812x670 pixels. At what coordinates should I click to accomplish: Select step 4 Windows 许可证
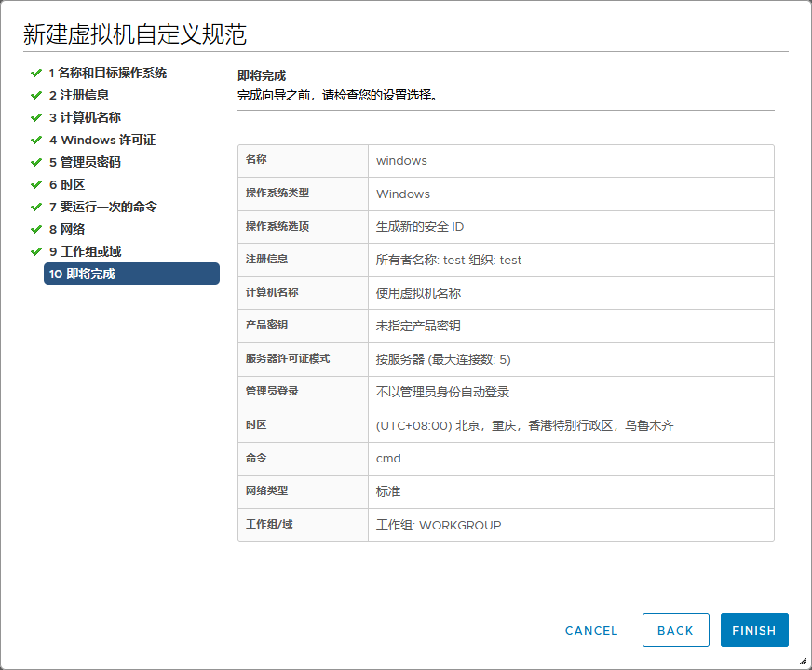101,140
